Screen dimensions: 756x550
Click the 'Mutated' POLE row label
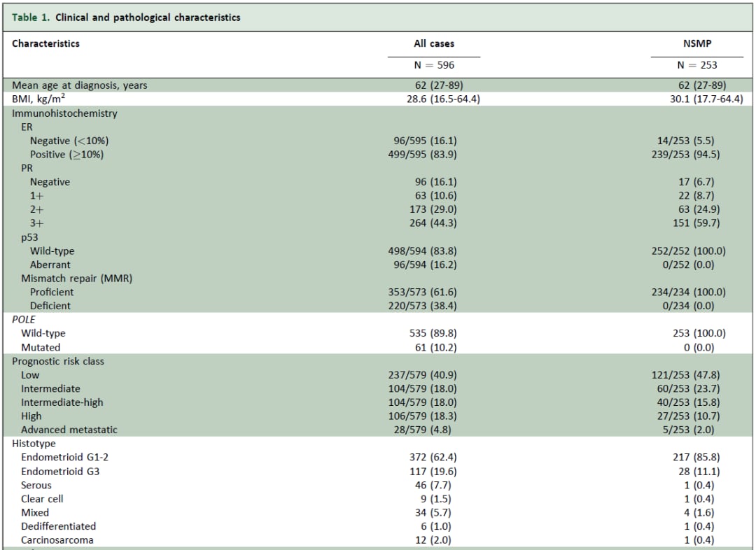pos(41,347)
